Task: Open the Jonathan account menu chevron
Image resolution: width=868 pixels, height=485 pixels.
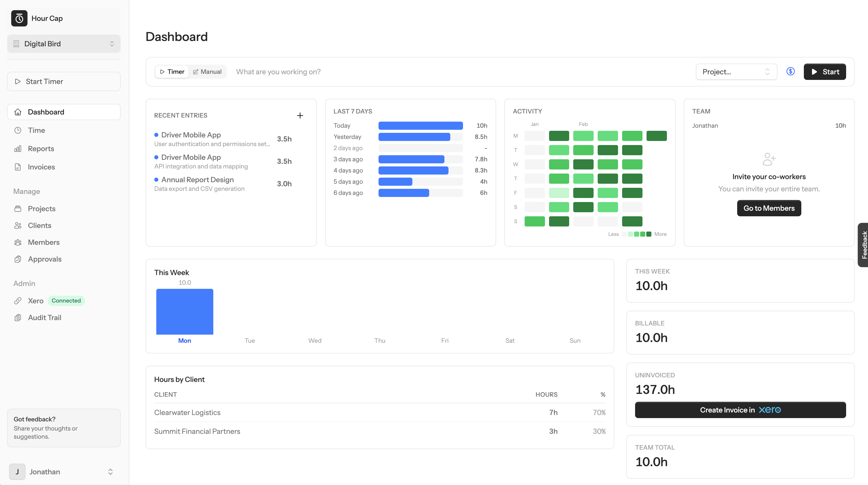Action: coord(110,472)
